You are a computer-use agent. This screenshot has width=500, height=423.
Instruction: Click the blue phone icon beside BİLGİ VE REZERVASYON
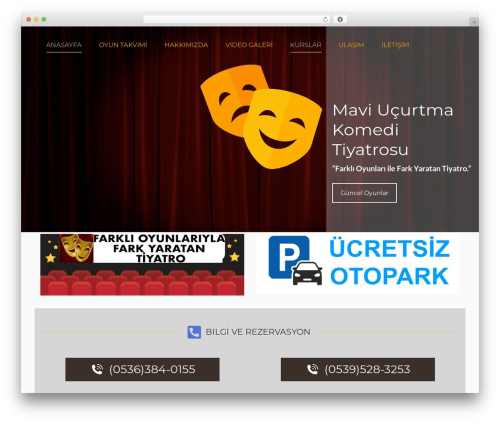(x=194, y=332)
